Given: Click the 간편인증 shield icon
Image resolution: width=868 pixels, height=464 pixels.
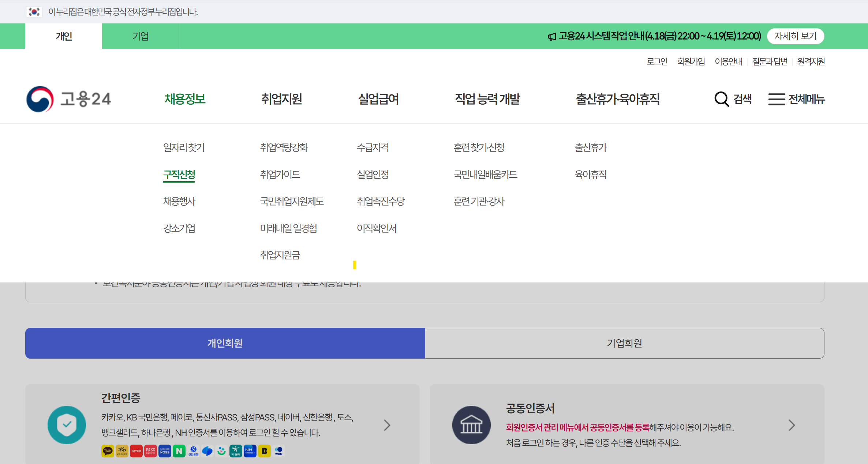Looking at the screenshot, I should [x=67, y=425].
